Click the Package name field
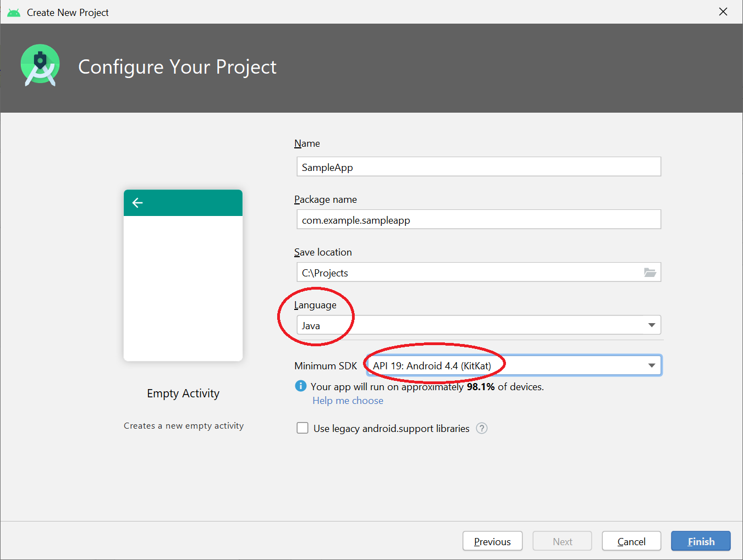This screenshot has height=560, width=743. (478, 219)
